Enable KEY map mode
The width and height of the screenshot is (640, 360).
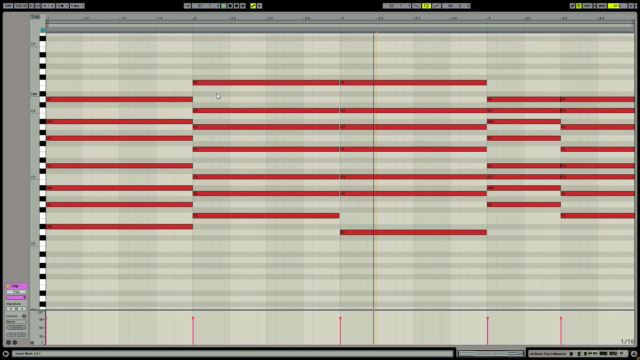point(587,6)
